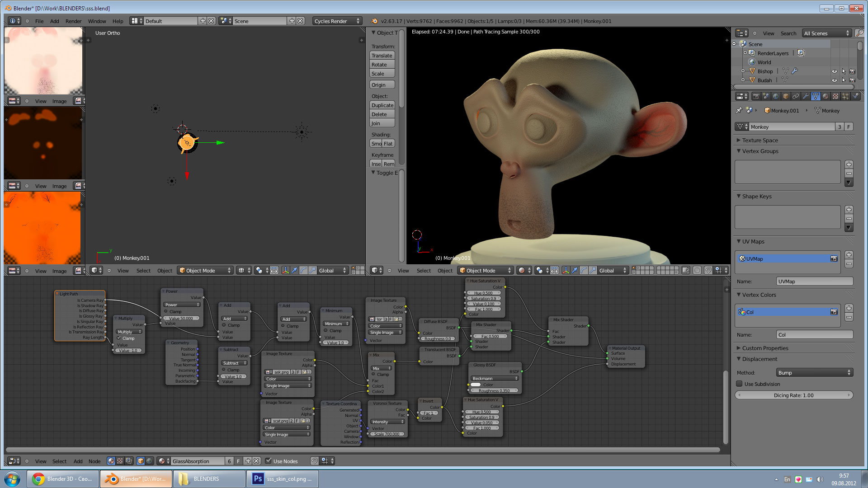Enable Use Subdivision in Displacement panel

[739, 384]
